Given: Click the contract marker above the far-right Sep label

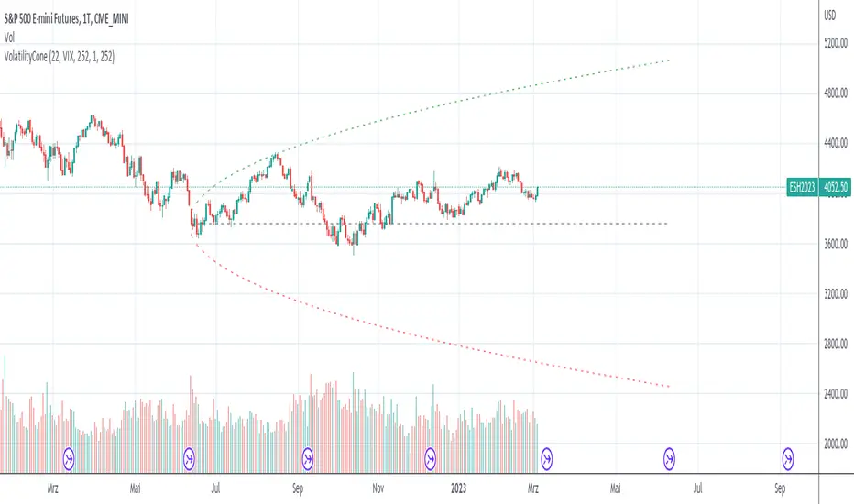Looking at the screenshot, I should (x=787, y=456).
